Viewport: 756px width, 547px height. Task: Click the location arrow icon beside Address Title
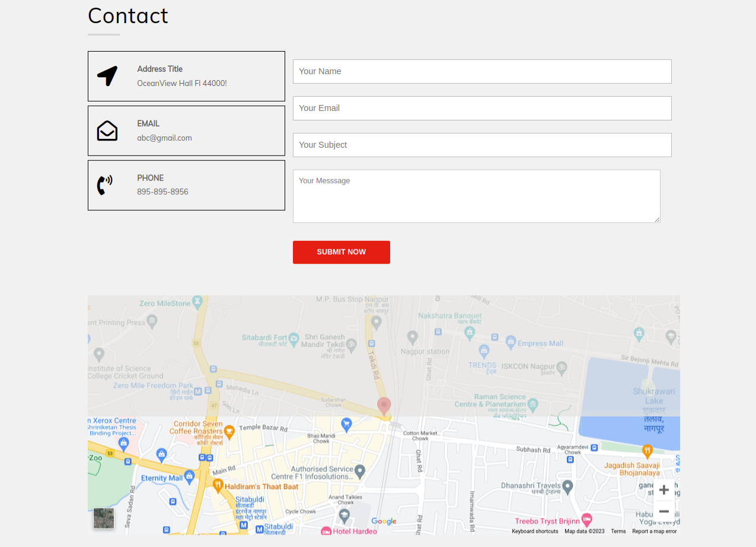coord(107,76)
